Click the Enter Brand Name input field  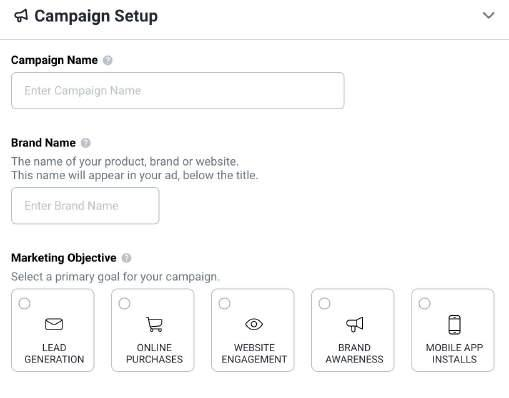pyautogui.click(x=85, y=206)
